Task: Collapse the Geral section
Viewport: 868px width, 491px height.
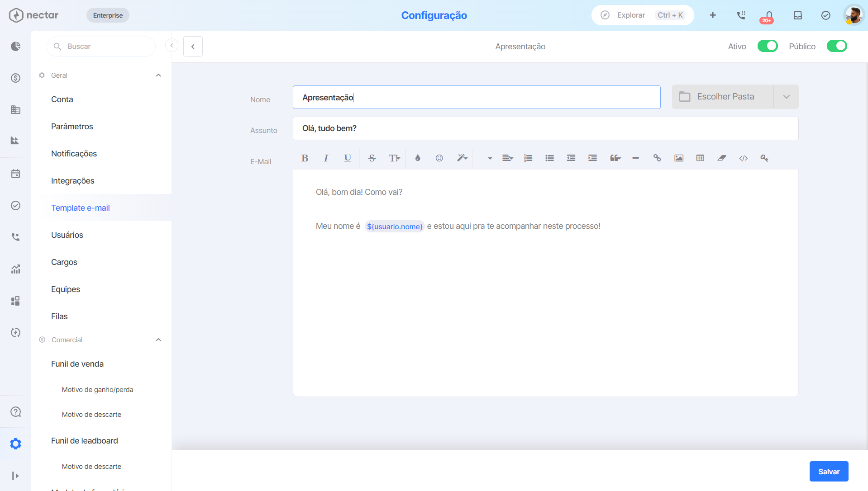Action: 158,76
